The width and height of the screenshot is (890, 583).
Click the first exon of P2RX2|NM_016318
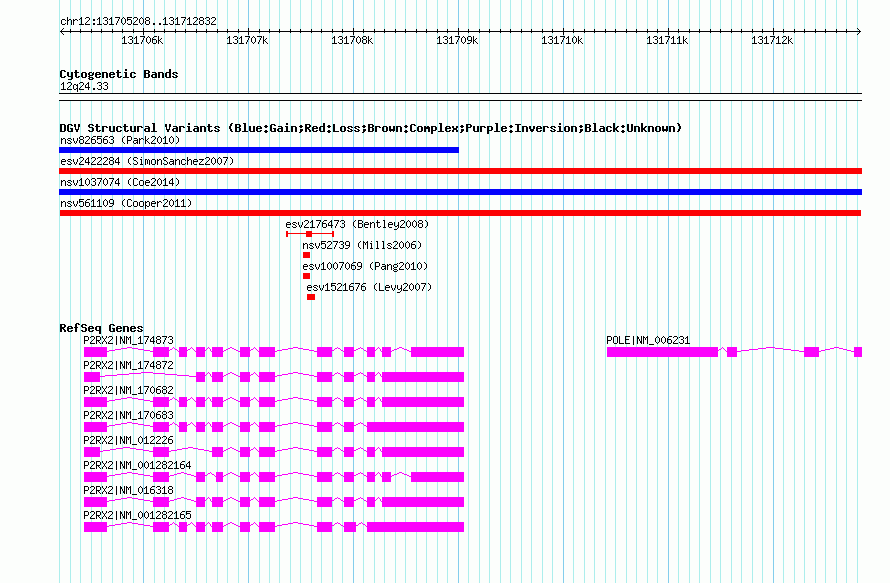coord(95,502)
